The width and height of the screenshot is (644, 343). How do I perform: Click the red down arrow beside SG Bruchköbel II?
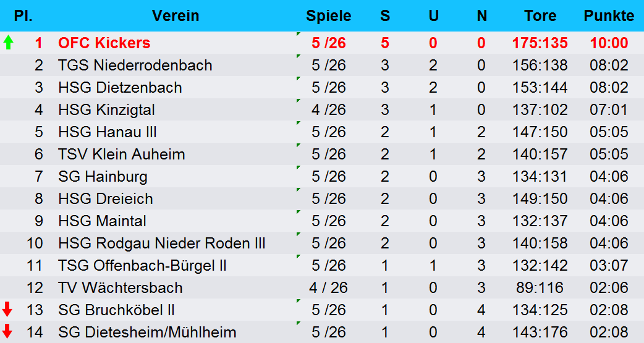(7, 309)
